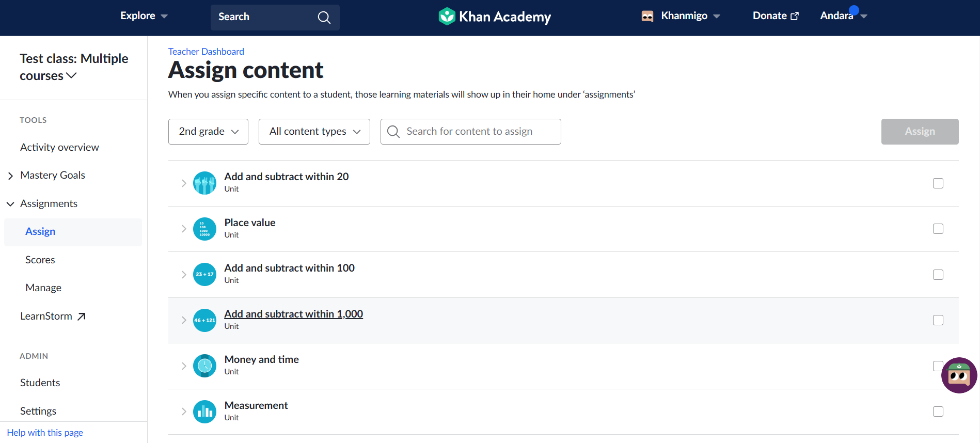Click the header Search field

[x=275, y=18]
